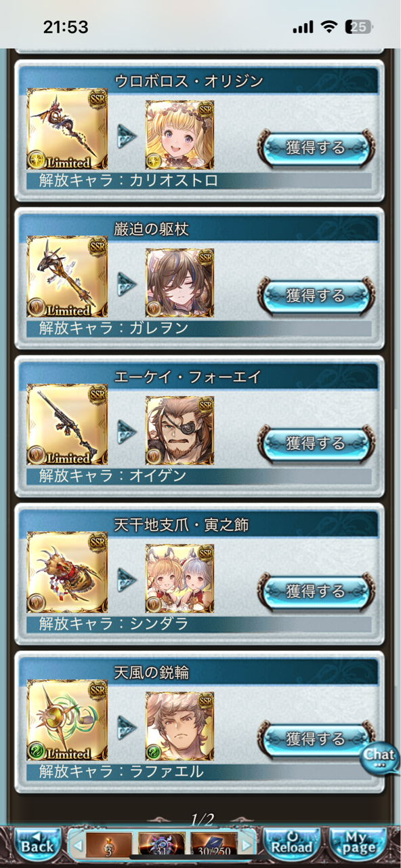
Task: Open My page from bottom bar
Action: [x=358, y=844]
